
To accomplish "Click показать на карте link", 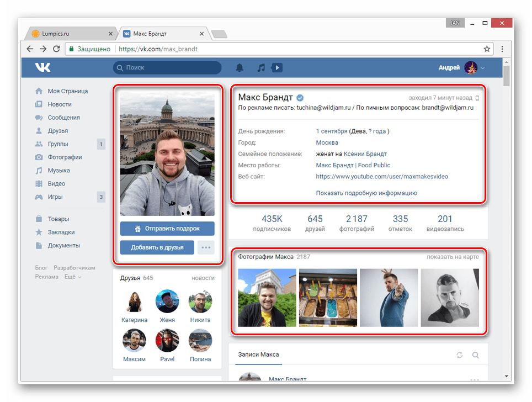I will tap(453, 257).
